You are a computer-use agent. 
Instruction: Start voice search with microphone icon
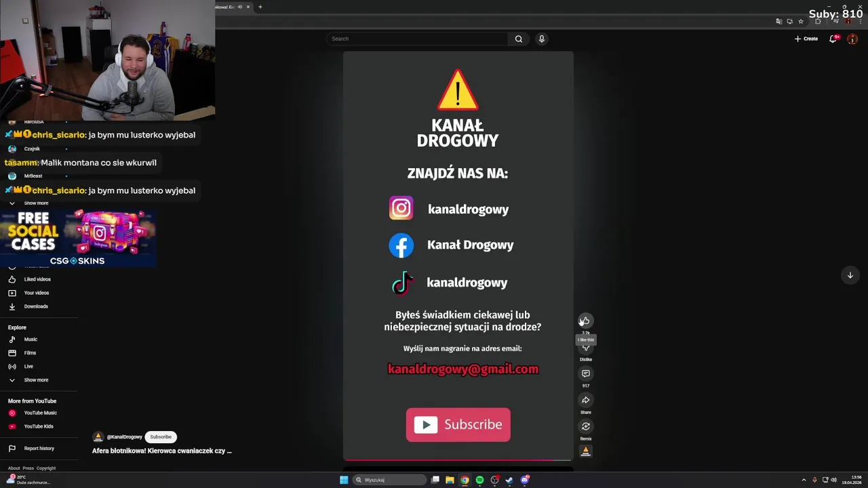pos(542,39)
